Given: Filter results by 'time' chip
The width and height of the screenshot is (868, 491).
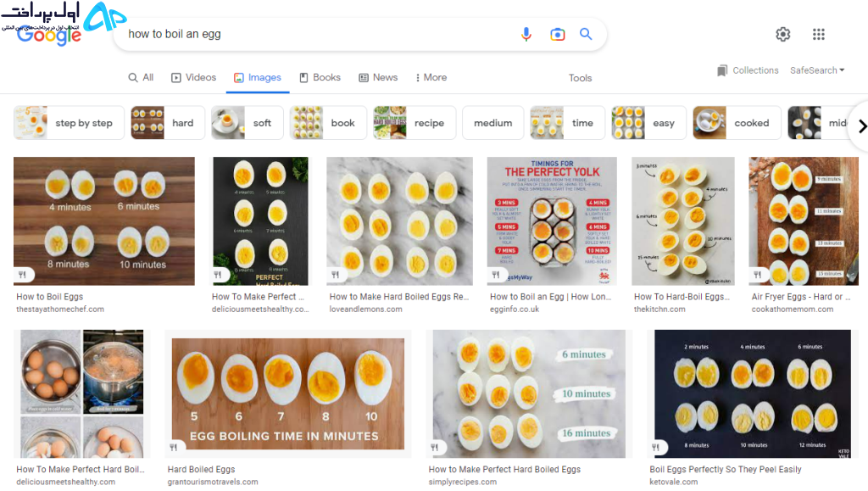Looking at the screenshot, I should [x=567, y=123].
